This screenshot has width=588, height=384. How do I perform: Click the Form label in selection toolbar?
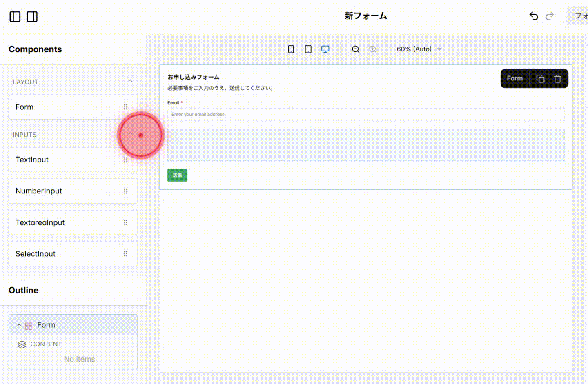[514, 78]
